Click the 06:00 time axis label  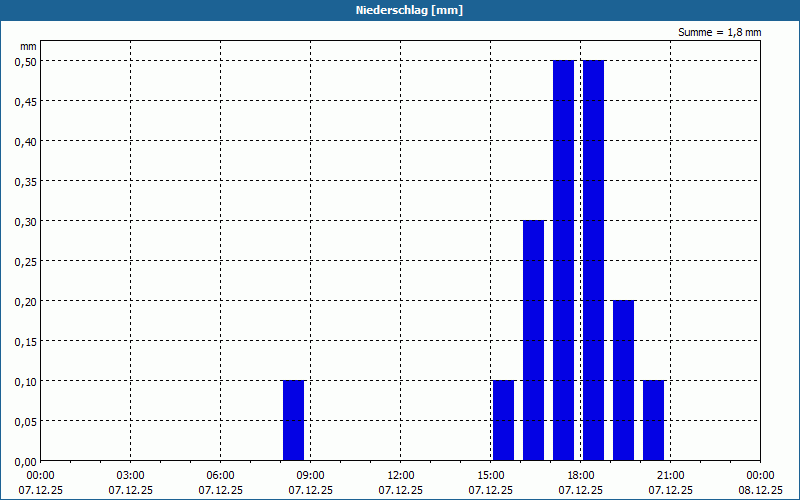(x=220, y=476)
